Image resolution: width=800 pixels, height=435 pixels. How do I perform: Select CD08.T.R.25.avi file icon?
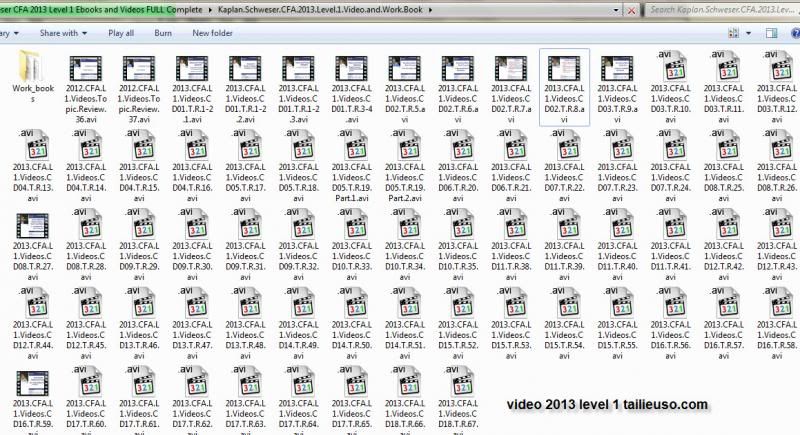click(724, 145)
